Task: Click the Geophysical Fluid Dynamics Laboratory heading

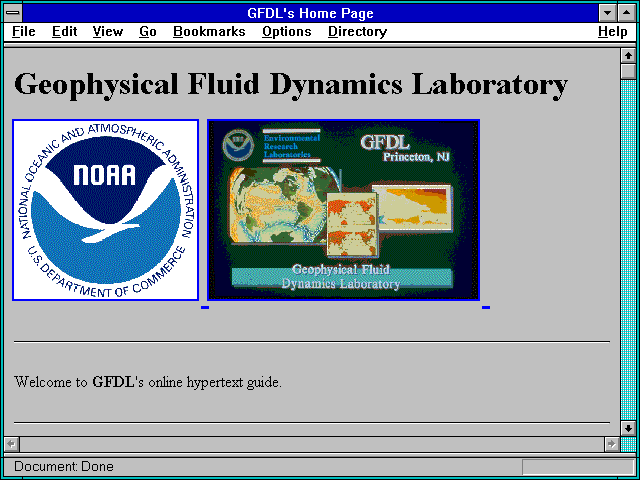Action: [x=291, y=84]
